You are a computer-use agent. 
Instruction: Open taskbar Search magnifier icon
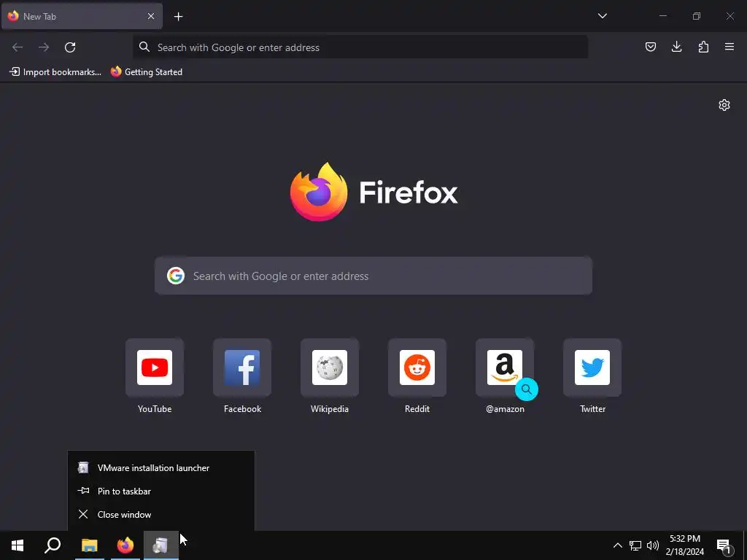point(53,545)
